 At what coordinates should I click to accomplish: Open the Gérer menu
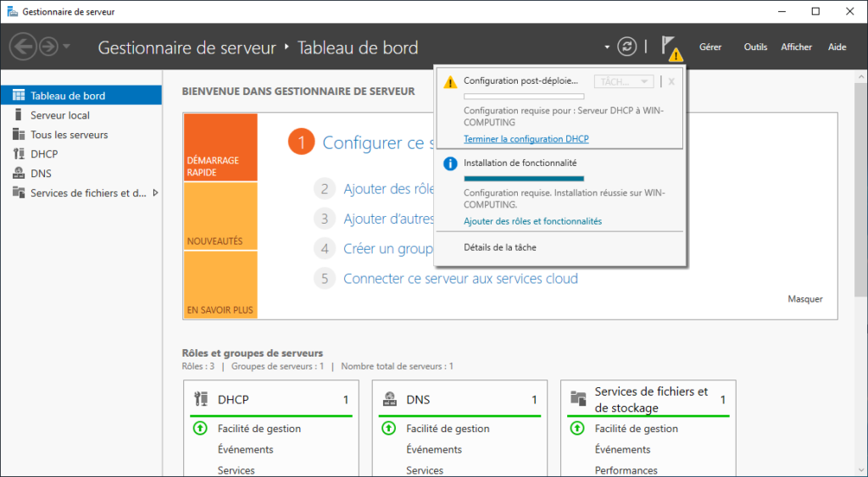pyautogui.click(x=710, y=47)
